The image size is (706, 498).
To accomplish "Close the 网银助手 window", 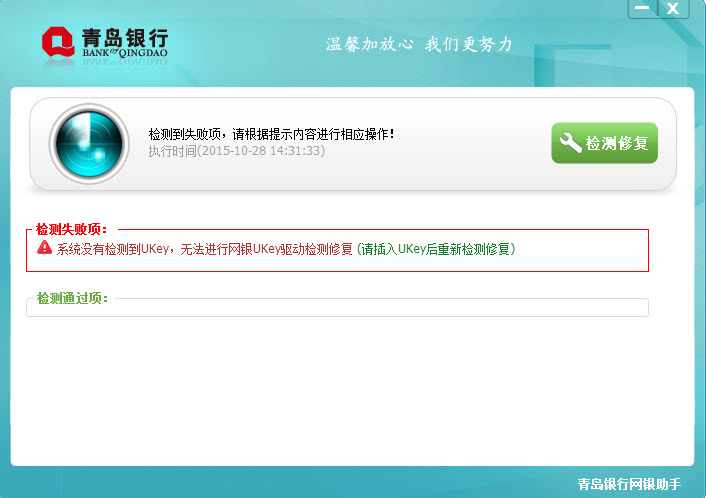I will tap(673, 9).
